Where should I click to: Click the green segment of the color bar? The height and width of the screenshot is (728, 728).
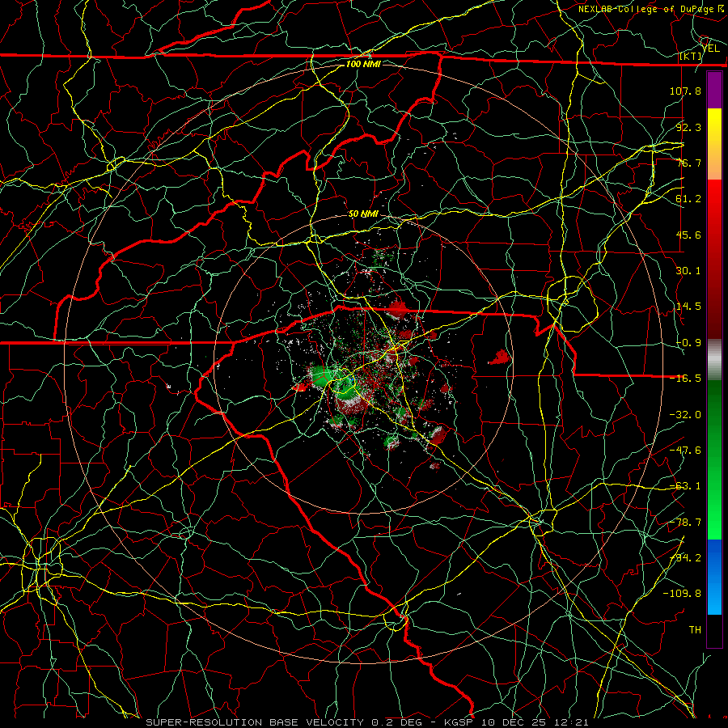coord(714,459)
